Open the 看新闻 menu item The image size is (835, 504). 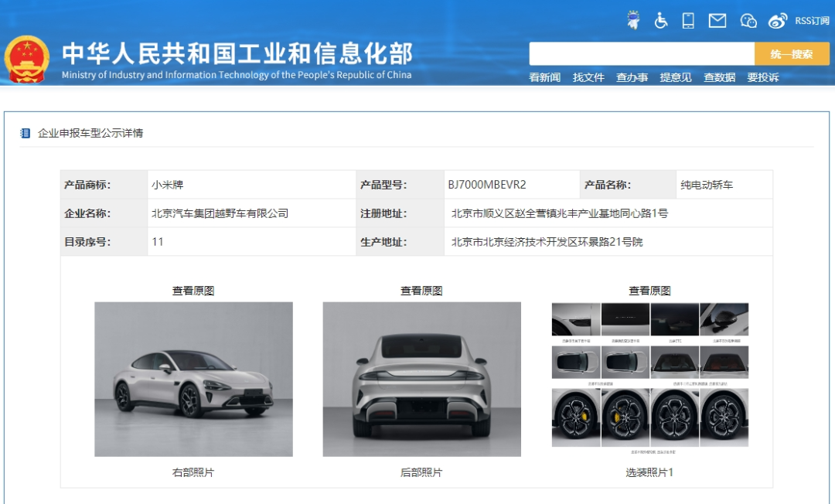point(544,77)
